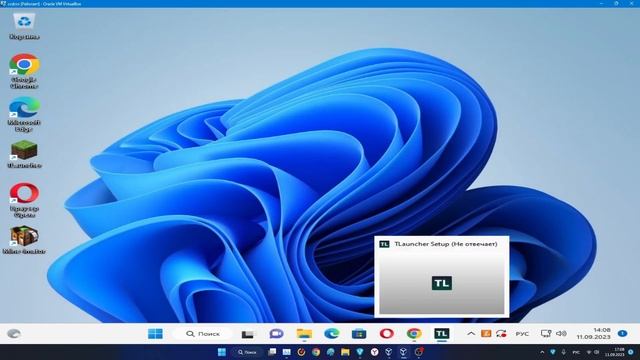Open Task View in the VM taskbar
The width and height of the screenshot is (640, 360).
[x=247, y=334]
